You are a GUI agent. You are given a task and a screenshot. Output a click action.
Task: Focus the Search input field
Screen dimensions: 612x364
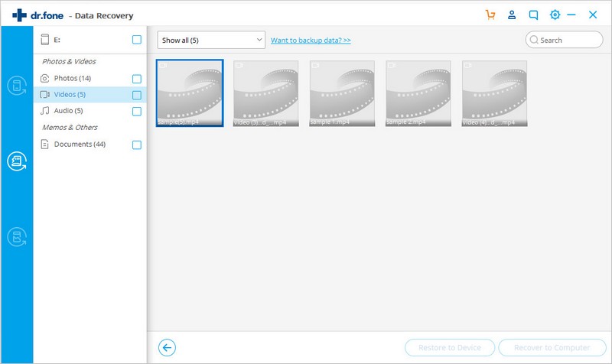(x=564, y=40)
